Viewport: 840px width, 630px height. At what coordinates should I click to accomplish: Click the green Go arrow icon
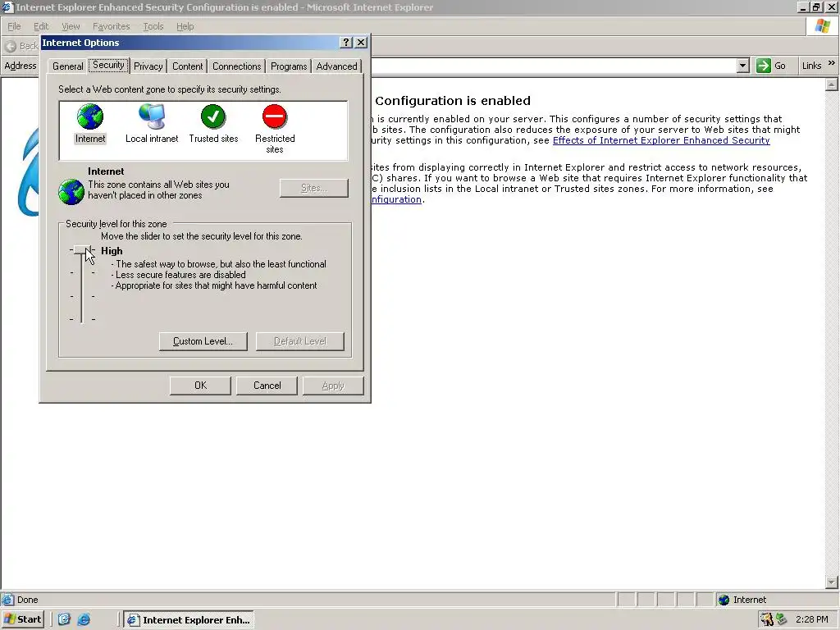pos(764,66)
